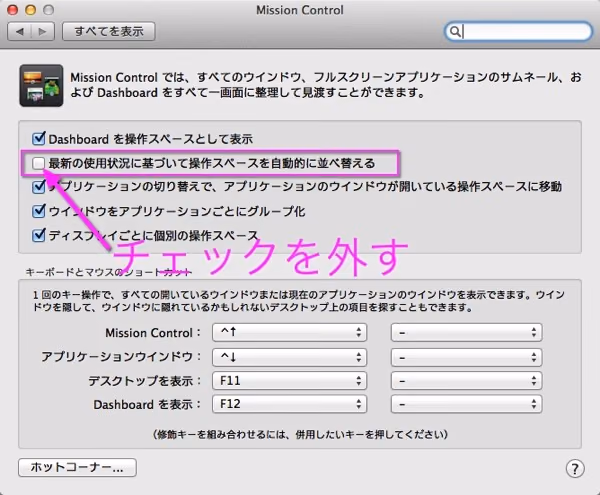The image size is (600, 495).
Task: Click the アプリケーションウインドウ： label
Action: click(121, 357)
